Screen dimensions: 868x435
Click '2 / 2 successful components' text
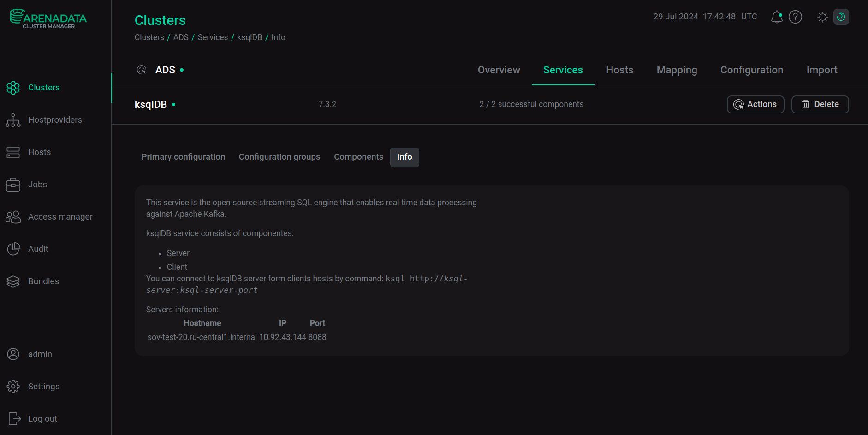coord(531,105)
